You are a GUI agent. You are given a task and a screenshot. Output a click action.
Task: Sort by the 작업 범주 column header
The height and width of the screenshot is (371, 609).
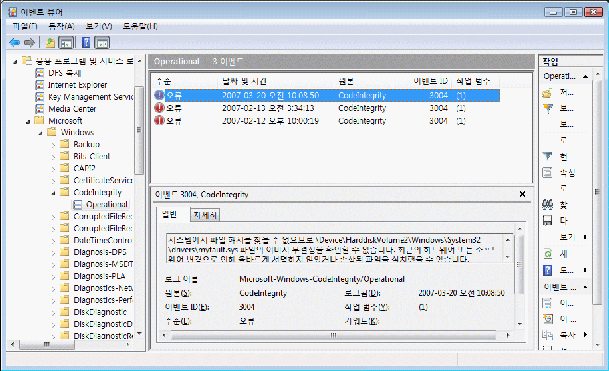pyautogui.click(x=473, y=81)
